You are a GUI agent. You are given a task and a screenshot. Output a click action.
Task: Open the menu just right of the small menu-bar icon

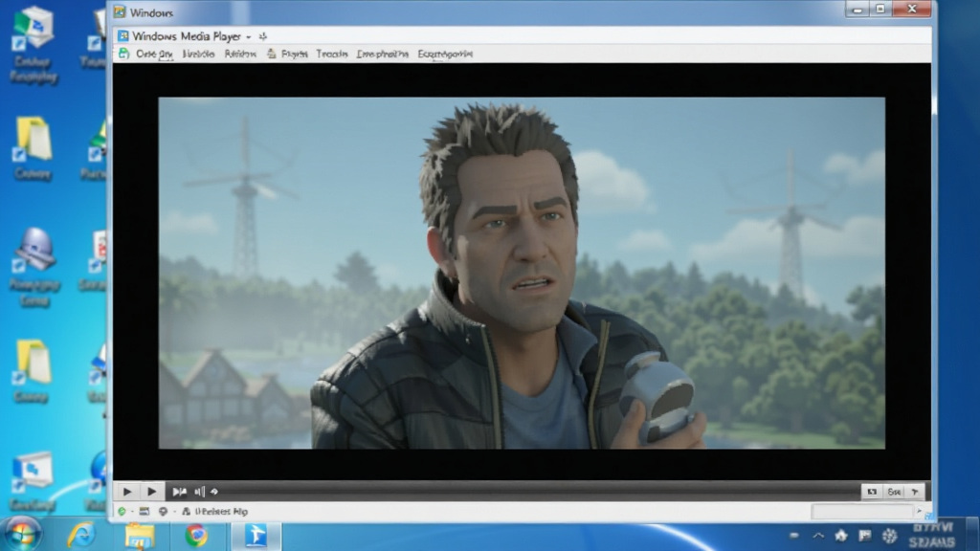coord(294,55)
